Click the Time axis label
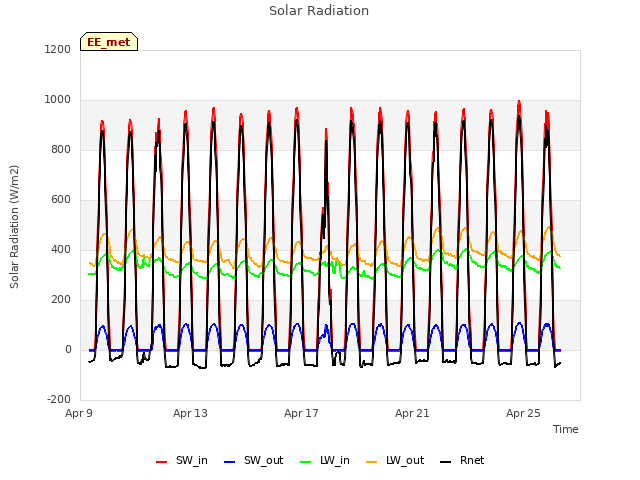Screen dimensions: 640x480 (x=566, y=429)
